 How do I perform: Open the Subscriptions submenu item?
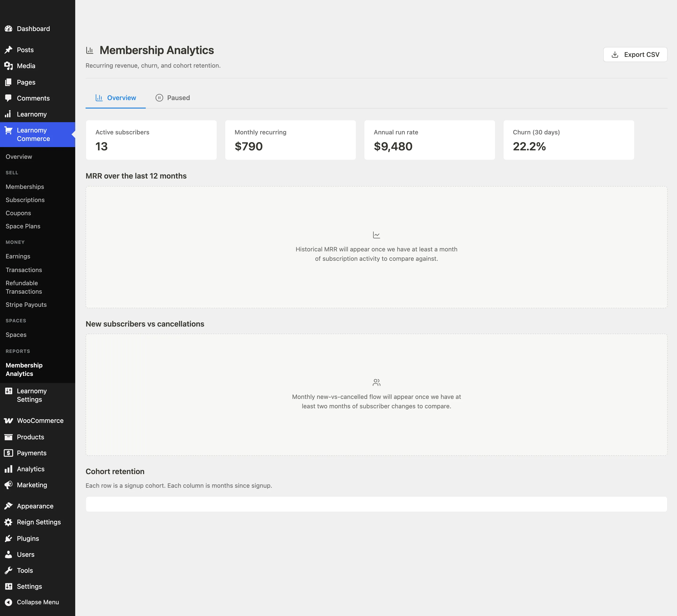pyautogui.click(x=25, y=200)
